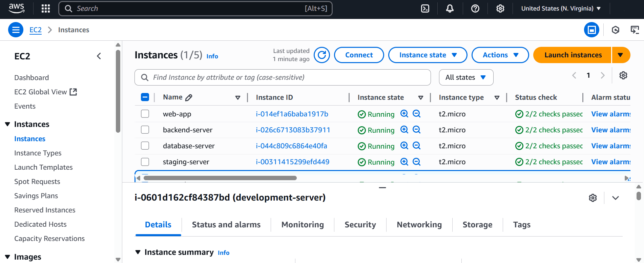Viewport: 644px width, 263px height.
Task: Switch to the Monitoring tab
Action: 303,225
